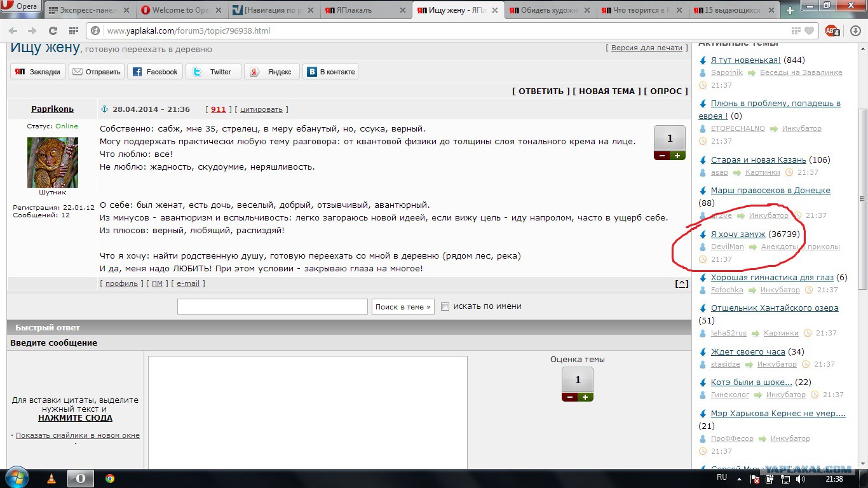Open the Я хочу замуж topic

[738, 234]
